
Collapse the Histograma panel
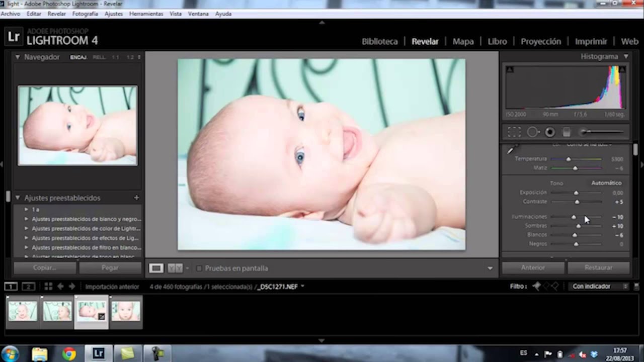click(626, 57)
